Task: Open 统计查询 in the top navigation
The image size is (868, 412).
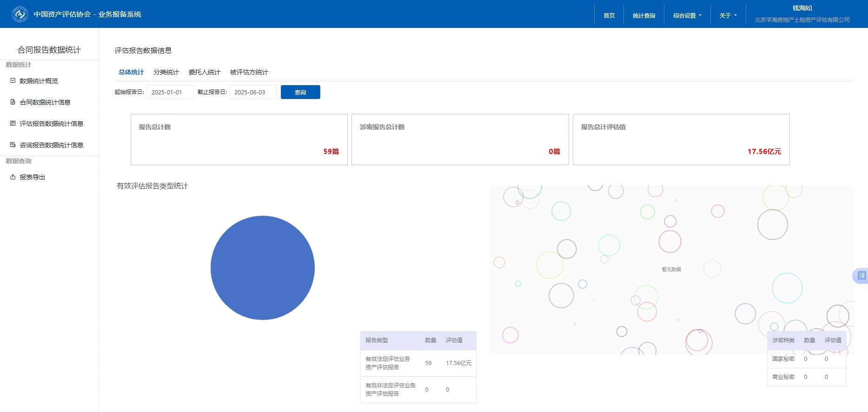Action: [x=643, y=16]
